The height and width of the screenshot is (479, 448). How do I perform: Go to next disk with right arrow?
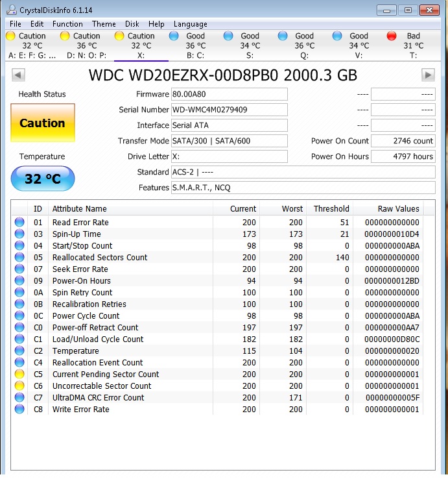pos(428,75)
